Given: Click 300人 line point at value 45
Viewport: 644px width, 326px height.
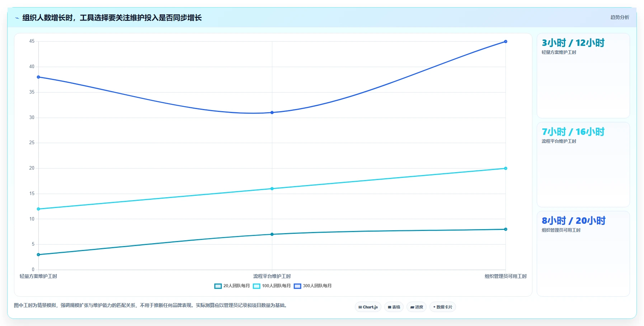Looking at the screenshot, I should click(506, 42).
